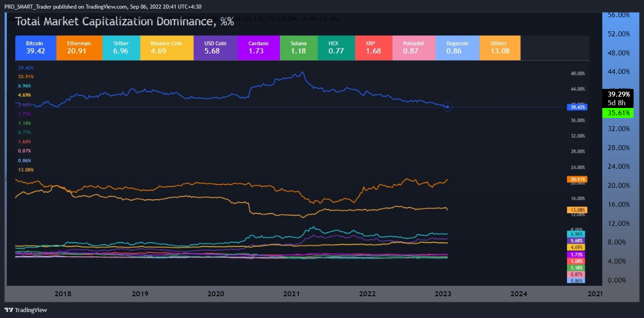The height and width of the screenshot is (318, 644).
Task: Click the green 1.18% line-end tag
Action: click(x=576, y=268)
